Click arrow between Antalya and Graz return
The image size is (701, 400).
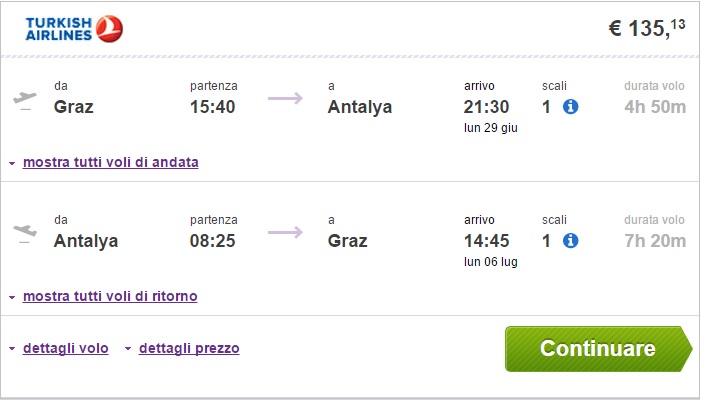click(x=285, y=233)
